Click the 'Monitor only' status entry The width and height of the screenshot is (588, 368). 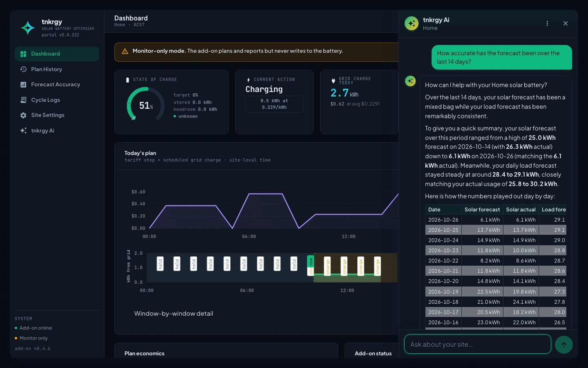pos(31,338)
